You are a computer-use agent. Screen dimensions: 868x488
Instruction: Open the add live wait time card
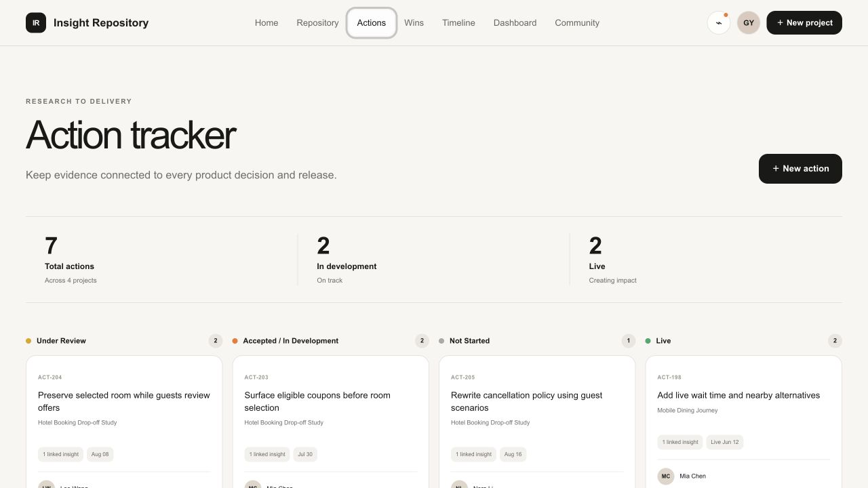click(744, 422)
